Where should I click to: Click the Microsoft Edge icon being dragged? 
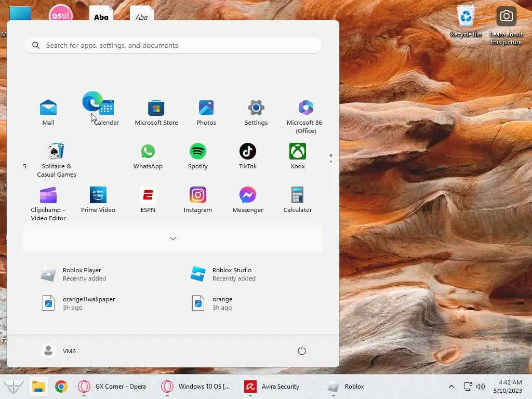click(92, 101)
